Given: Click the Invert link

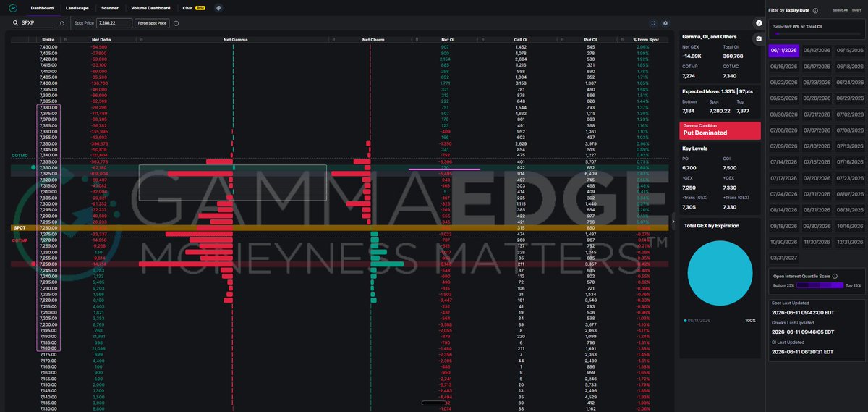Looking at the screenshot, I should click(x=857, y=10).
